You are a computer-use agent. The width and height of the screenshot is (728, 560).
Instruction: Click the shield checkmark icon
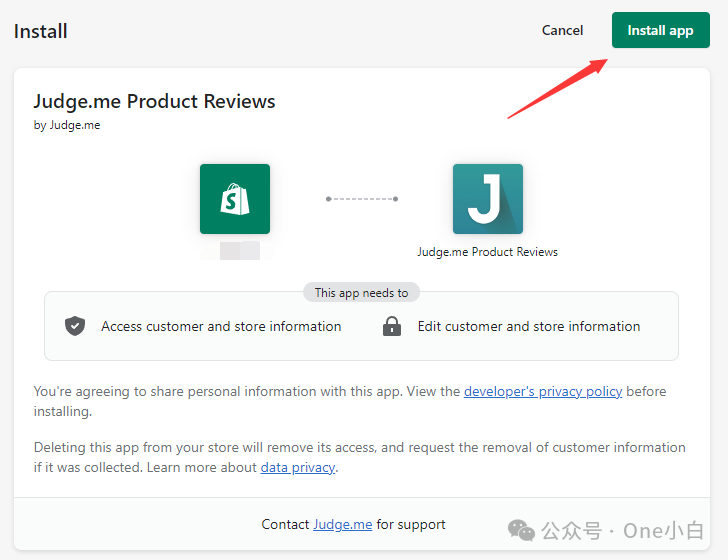[x=75, y=326]
